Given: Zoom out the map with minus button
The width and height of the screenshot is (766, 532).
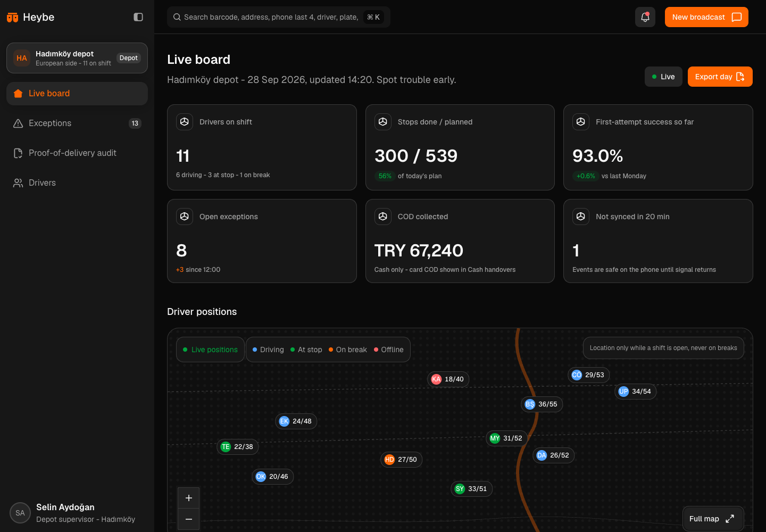Looking at the screenshot, I should [189, 519].
